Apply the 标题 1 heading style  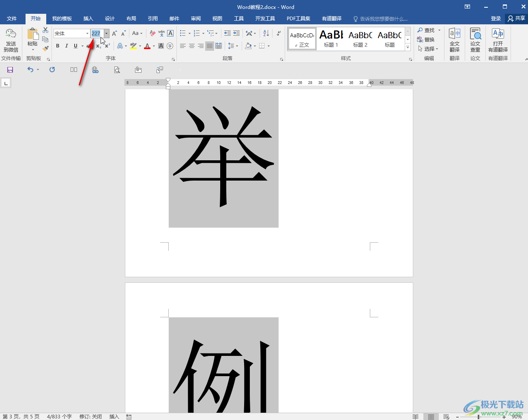(331, 39)
